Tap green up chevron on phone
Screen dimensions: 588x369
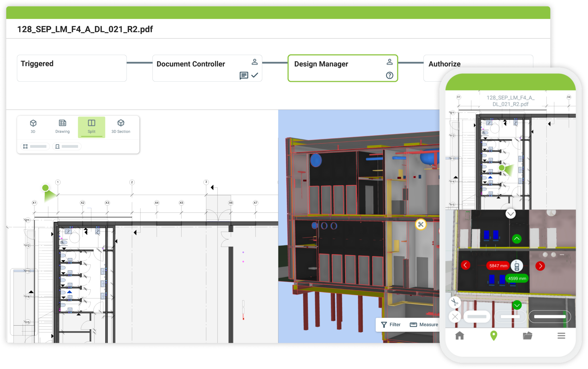pyautogui.click(x=517, y=239)
